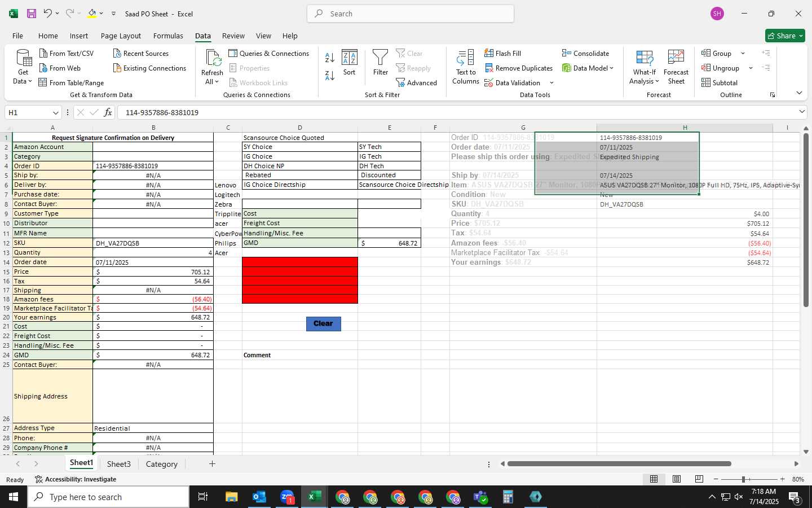Viewport: 812px width, 508px height.
Task: Switch to Review ribbon tab
Action: 233,36
